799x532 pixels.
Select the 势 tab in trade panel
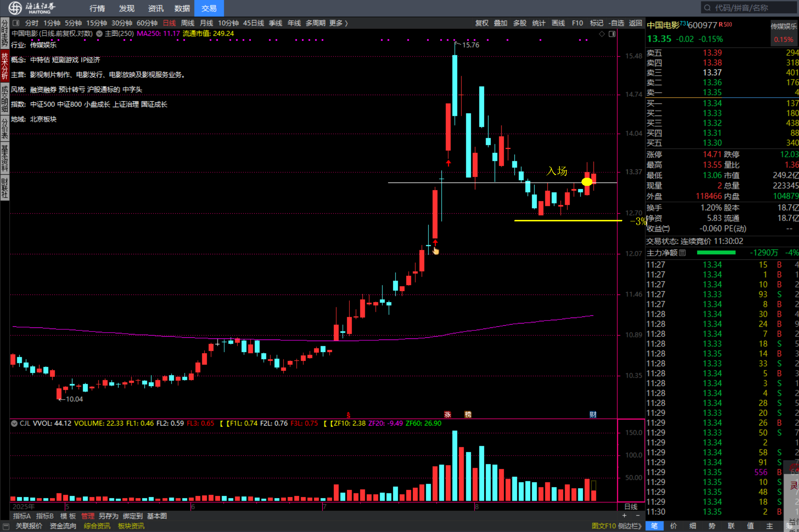(712, 526)
